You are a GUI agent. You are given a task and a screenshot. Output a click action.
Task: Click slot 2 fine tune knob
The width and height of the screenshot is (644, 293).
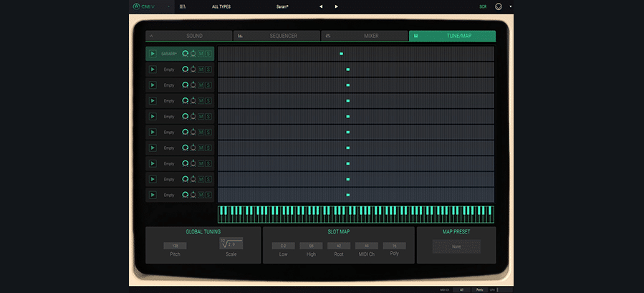click(193, 69)
